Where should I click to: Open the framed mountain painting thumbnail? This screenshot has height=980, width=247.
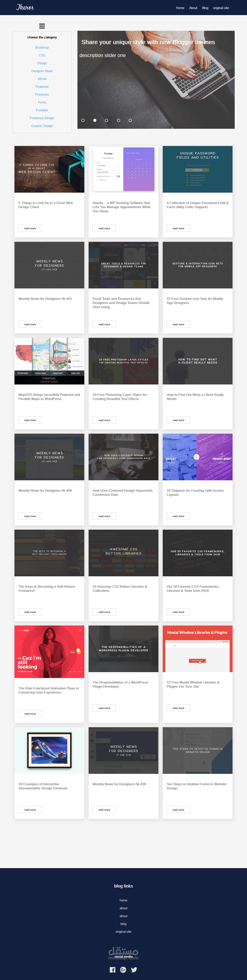(x=49, y=751)
